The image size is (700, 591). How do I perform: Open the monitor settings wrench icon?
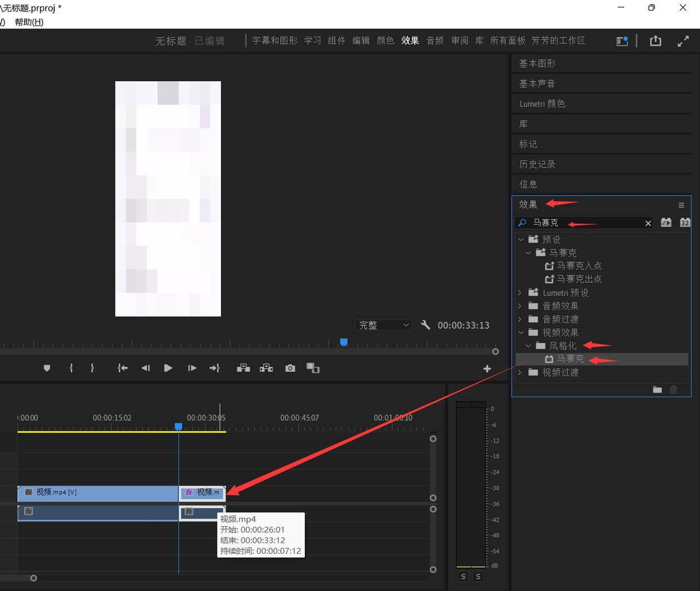[x=426, y=325]
